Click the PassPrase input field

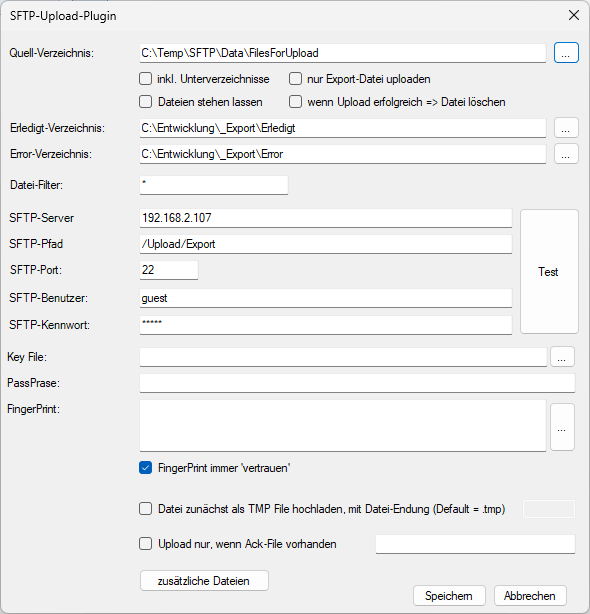coord(357,383)
